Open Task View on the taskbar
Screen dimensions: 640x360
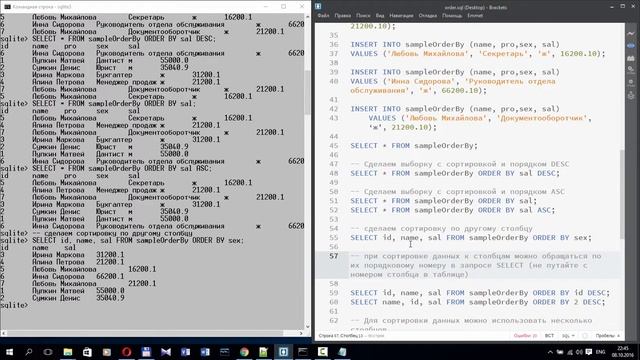coord(48,351)
